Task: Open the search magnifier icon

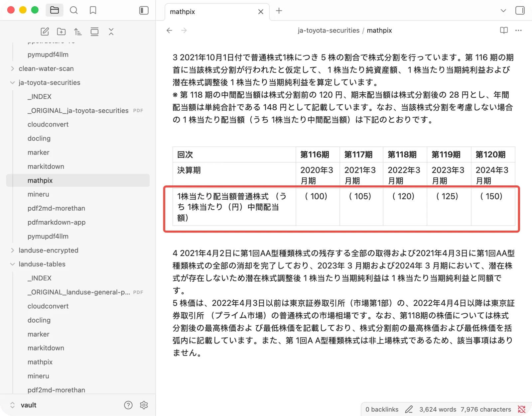Action: 74,10
